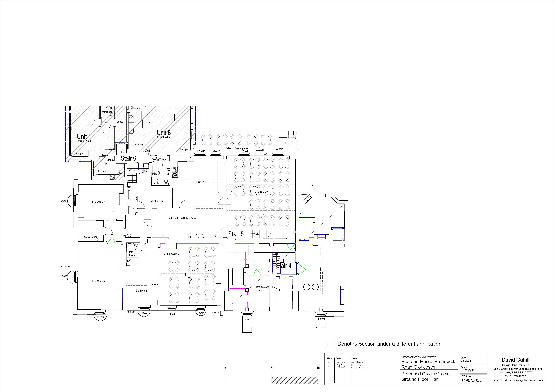Click the David Cahill company heading
The image size is (554, 392).
(x=515, y=360)
